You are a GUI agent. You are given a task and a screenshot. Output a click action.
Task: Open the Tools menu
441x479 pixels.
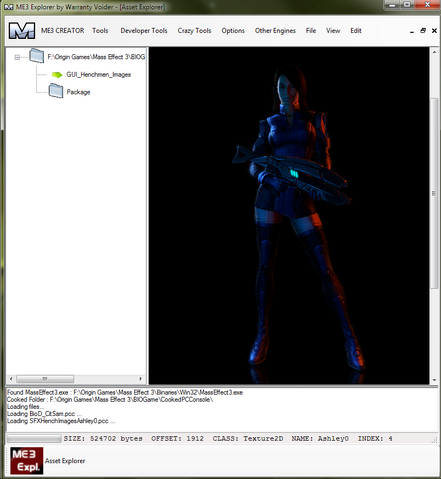(x=100, y=31)
